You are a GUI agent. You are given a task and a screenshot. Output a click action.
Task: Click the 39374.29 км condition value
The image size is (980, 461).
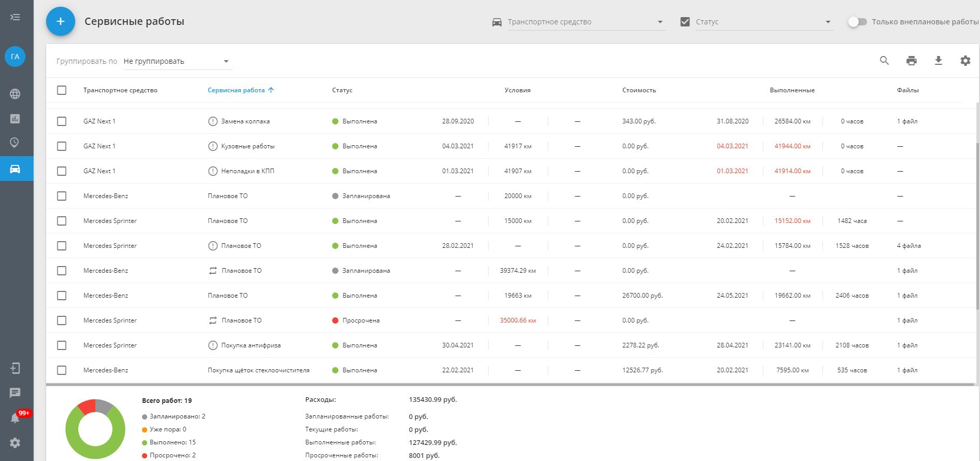(518, 271)
